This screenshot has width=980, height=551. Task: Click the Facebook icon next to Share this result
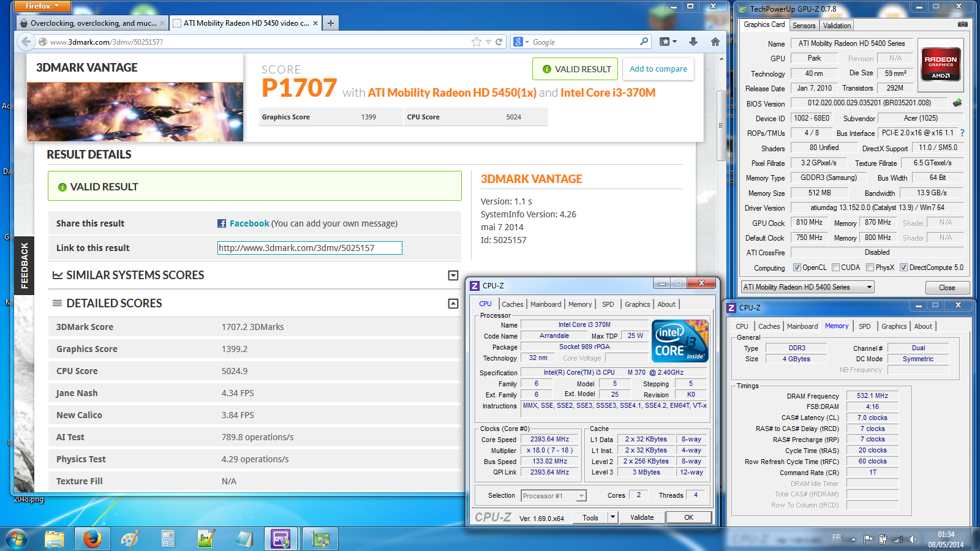tap(222, 223)
